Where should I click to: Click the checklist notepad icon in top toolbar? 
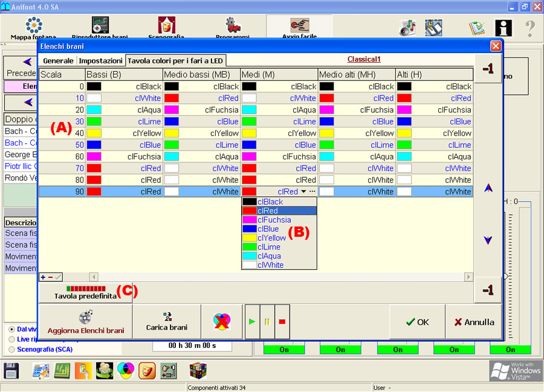477,28
